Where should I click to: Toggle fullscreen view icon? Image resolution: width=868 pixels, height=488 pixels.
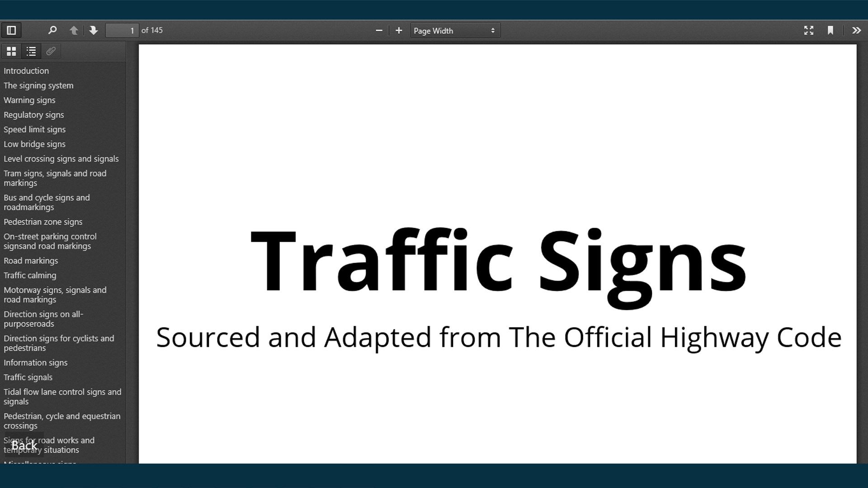point(808,30)
